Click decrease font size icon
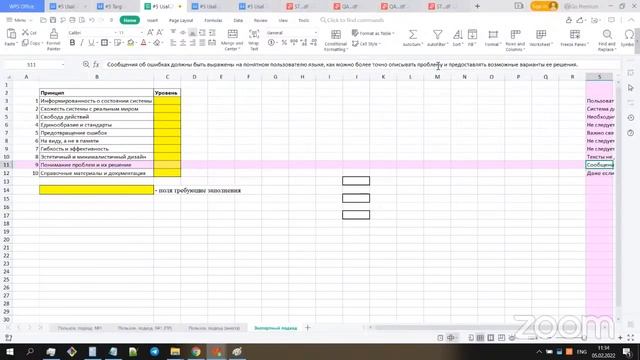 [x=160, y=33]
